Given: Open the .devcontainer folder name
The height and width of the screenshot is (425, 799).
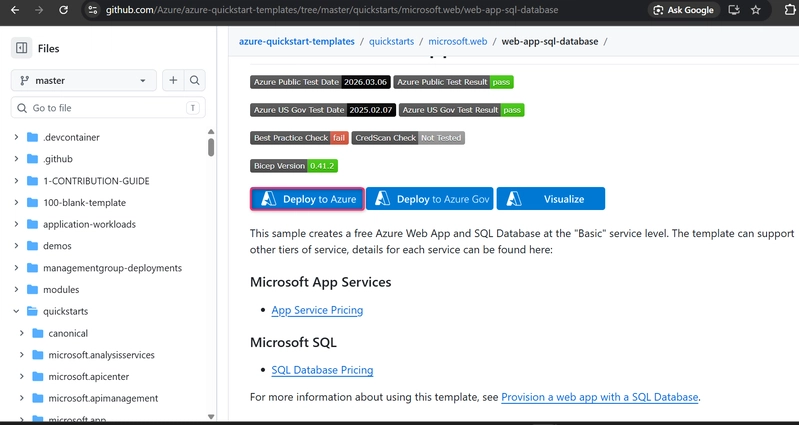Looking at the screenshot, I should pyautogui.click(x=71, y=137).
